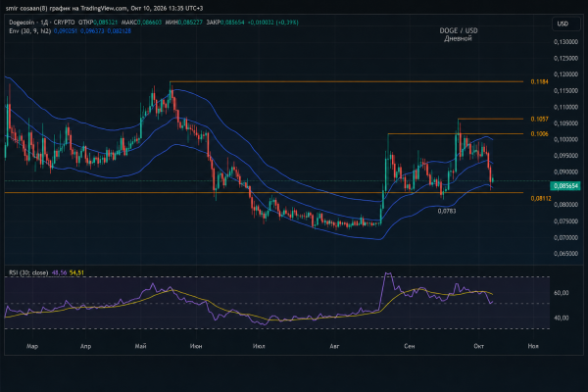Screen dimensions: 588x392
Task: Click the Дневной timeframe caption
Action: (458, 38)
